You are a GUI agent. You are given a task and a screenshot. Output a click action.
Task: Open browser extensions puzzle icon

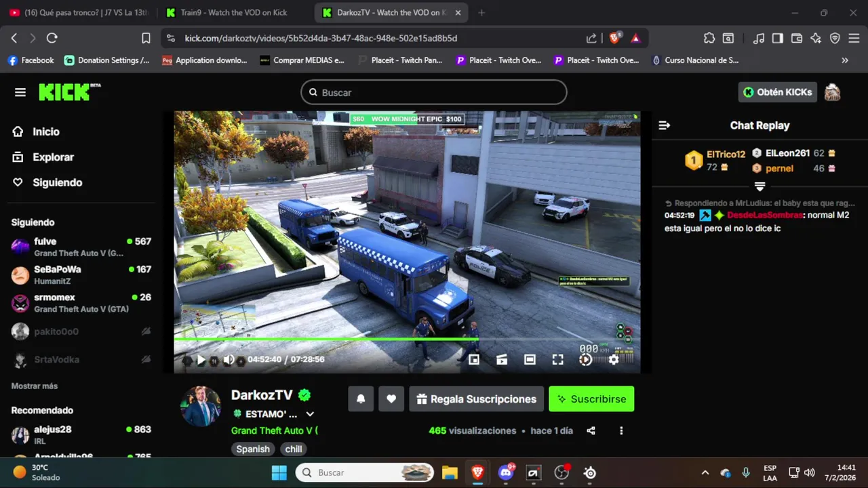[x=709, y=39]
